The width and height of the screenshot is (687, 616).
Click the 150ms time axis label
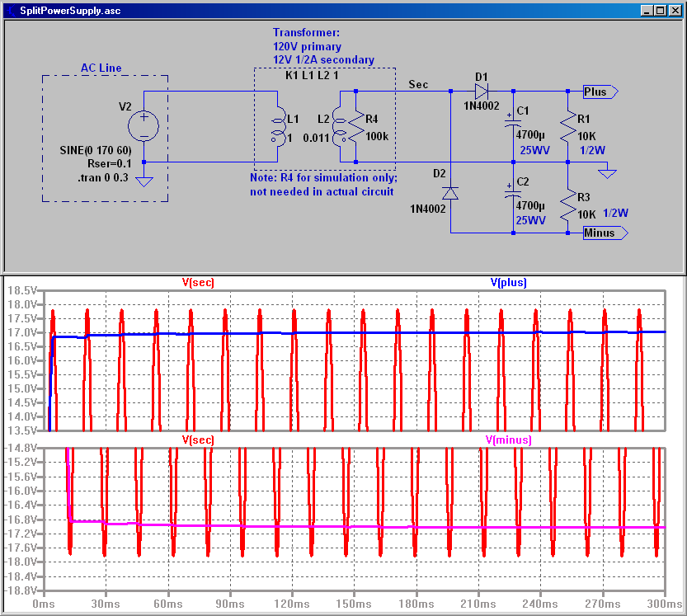click(x=354, y=604)
